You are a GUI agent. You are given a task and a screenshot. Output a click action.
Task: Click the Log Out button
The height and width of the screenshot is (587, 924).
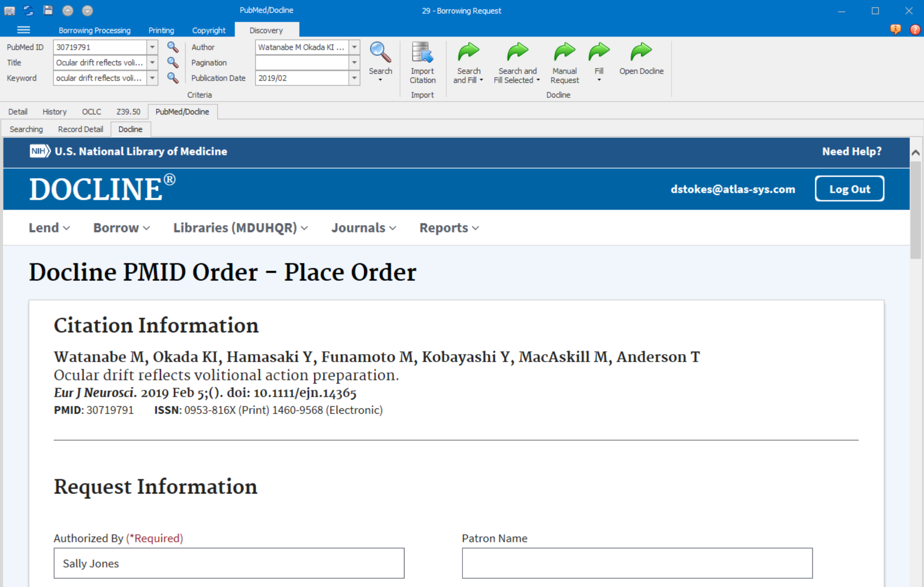849,189
